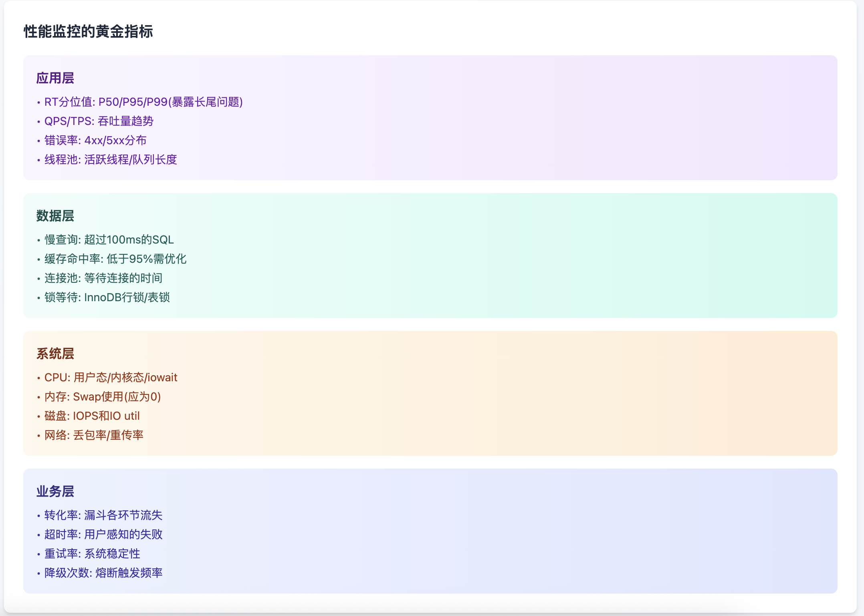The width and height of the screenshot is (864, 616).
Task: Click the QPS/TPS 吞吐量趋势 line
Action: pos(99,121)
